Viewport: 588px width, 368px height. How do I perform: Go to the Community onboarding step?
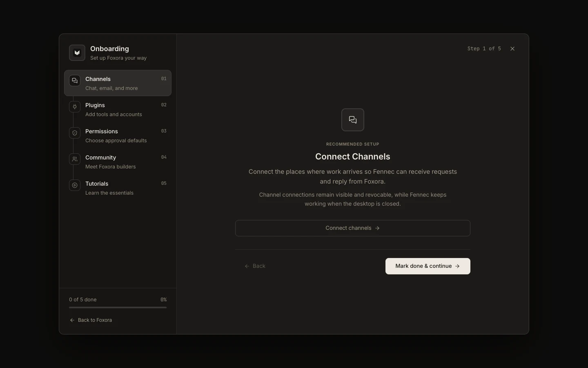click(118, 162)
